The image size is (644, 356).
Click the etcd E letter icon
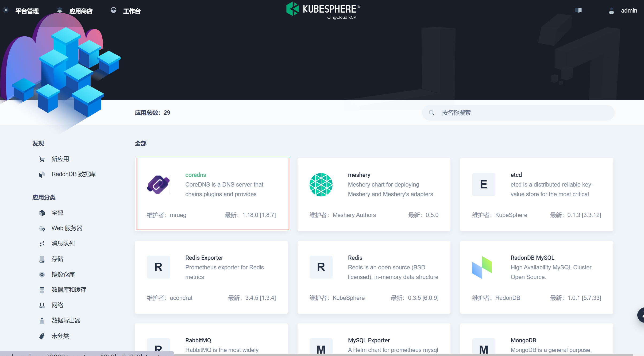[484, 184]
